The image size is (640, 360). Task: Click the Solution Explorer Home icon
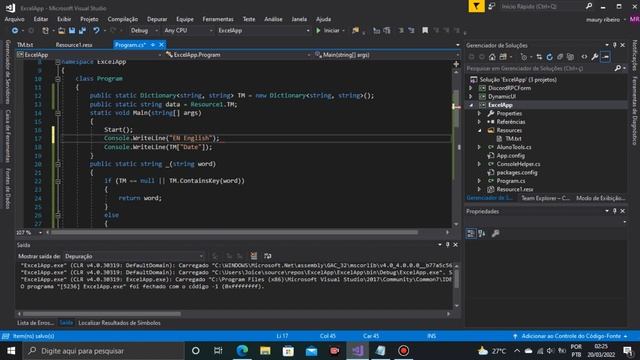(492, 57)
